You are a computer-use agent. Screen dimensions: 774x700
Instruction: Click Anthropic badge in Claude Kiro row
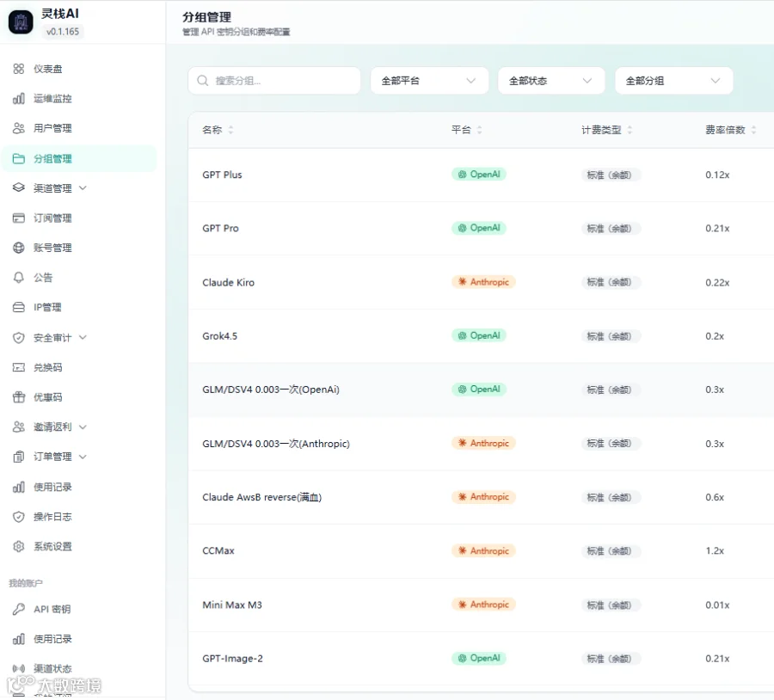[483, 282]
